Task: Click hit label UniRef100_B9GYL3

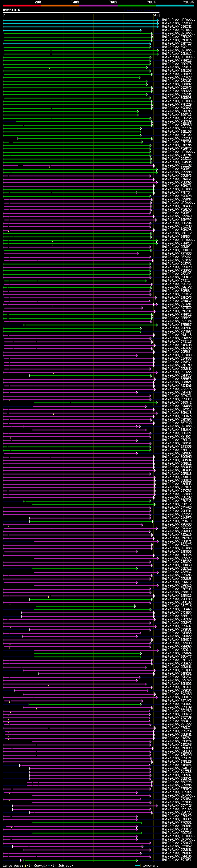Action: pos(177,115)
